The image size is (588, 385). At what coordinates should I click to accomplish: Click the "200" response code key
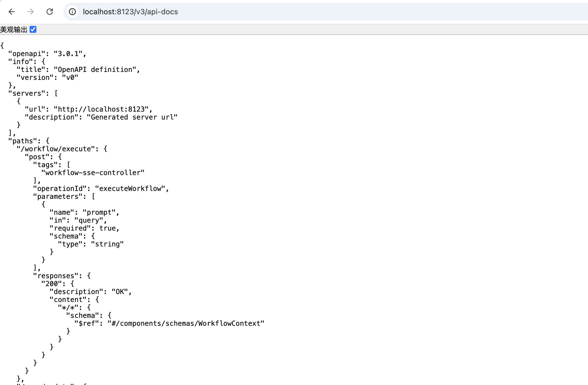52,284
